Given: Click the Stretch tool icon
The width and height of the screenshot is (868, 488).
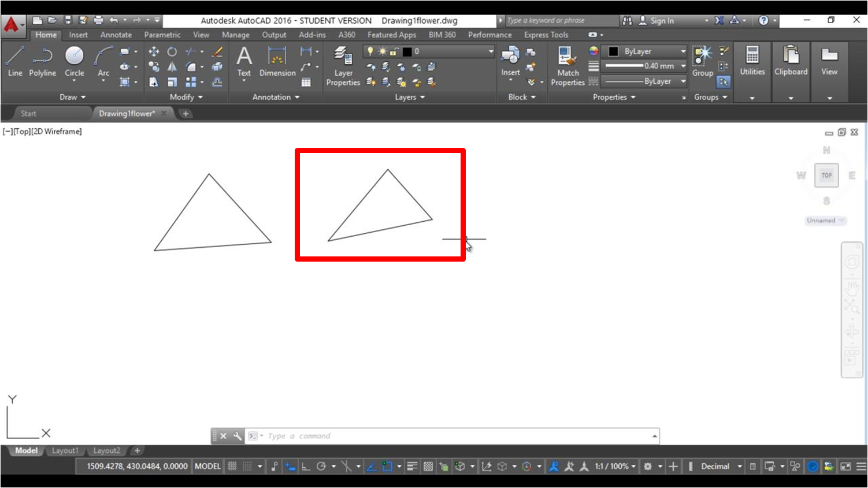Looking at the screenshot, I should 154,82.
